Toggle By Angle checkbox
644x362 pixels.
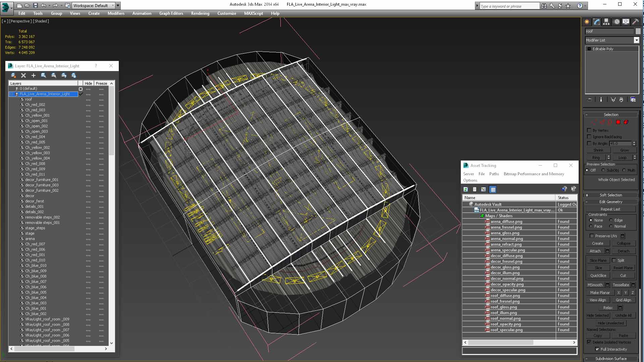pyautogui.click(x=589, y=143)
